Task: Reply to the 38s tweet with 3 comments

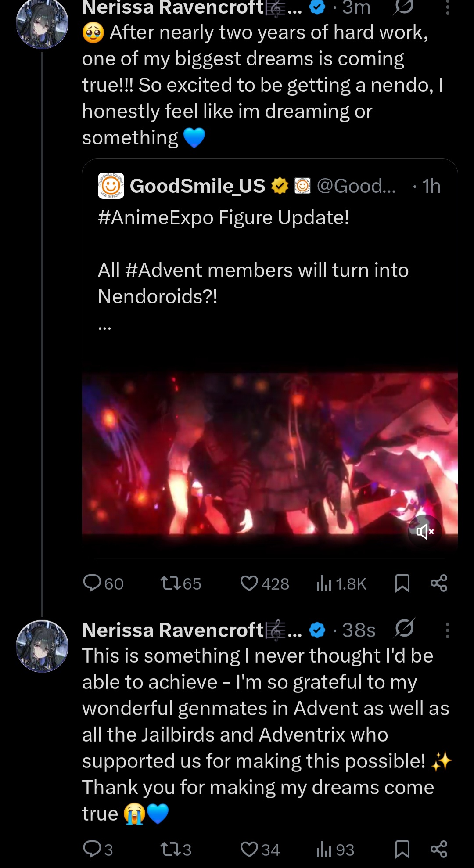Action: tap(92, 849)
